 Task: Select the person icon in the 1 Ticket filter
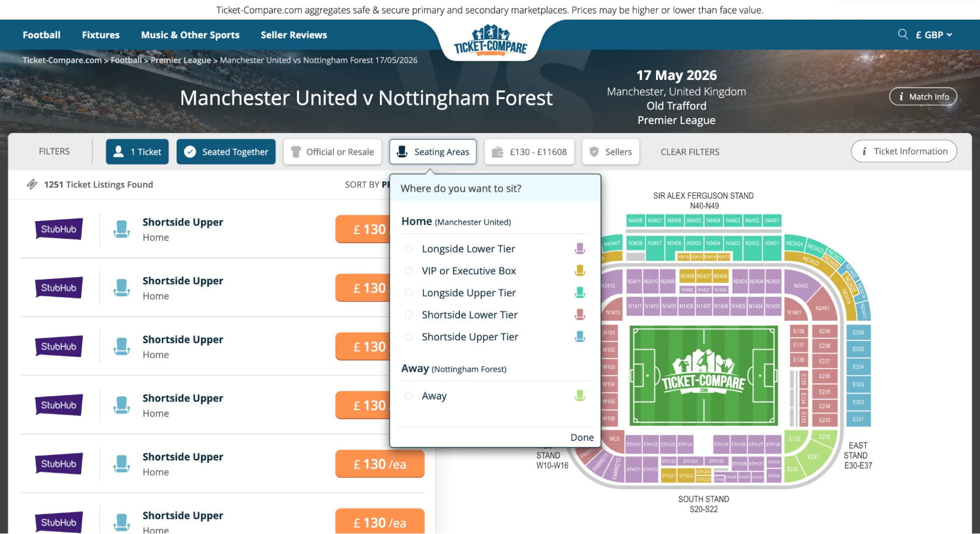(x=118, y=152)
